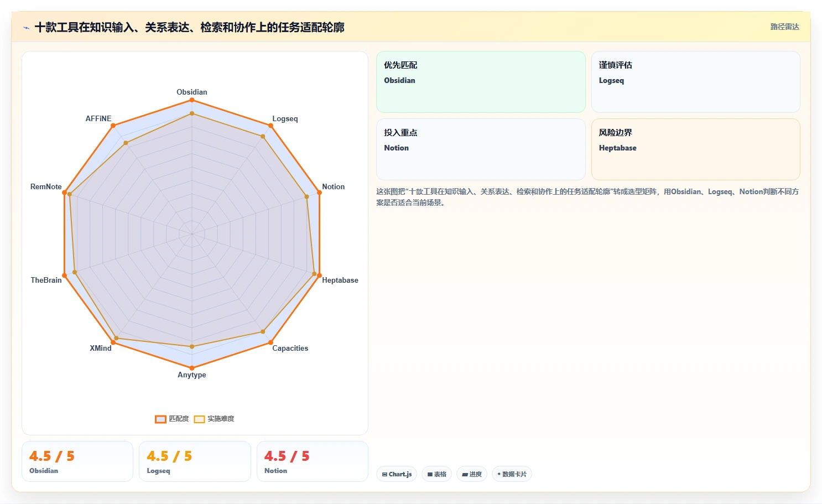Toggle the 实施难度 legend swatch

[199, 419]
